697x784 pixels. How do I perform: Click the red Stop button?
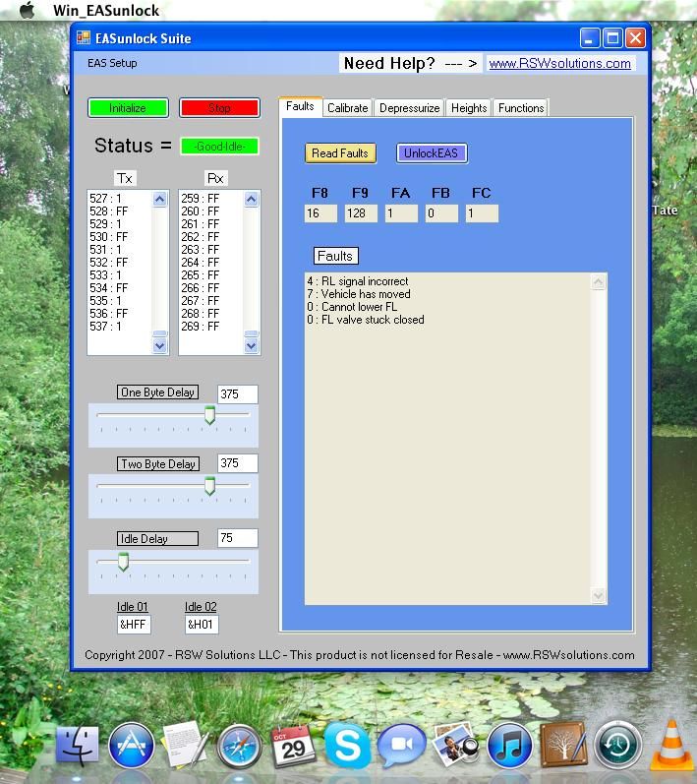[x=220, y=108]
